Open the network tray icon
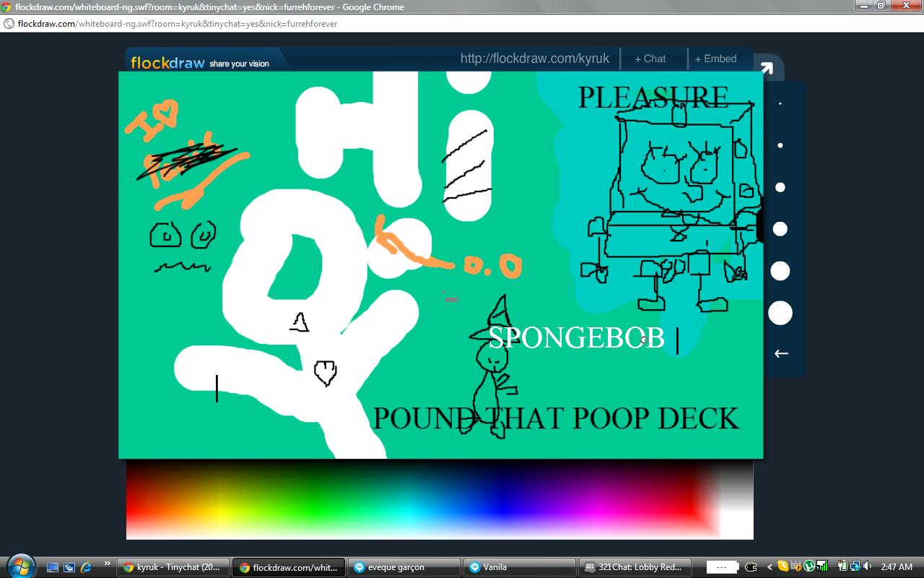This screenshot has height=578, width=924. (854, 567)
